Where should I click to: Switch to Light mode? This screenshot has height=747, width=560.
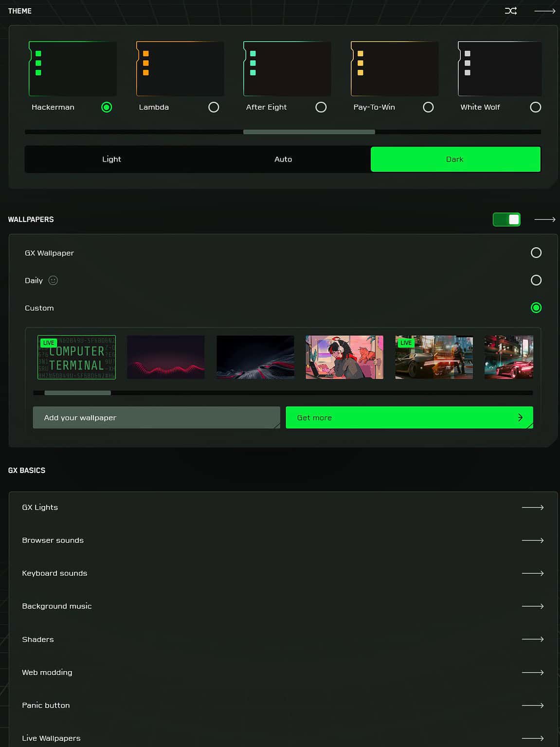pos(111,159)
